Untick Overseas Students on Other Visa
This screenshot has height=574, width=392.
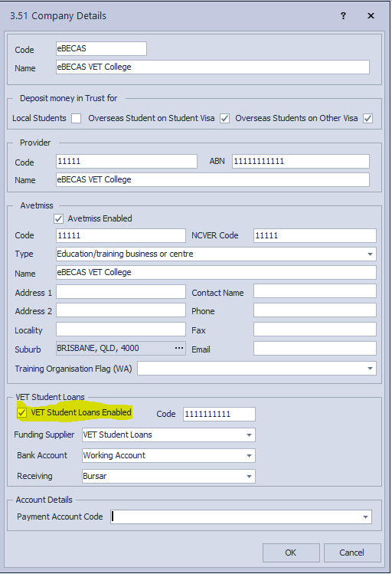(x=367, y=119)
